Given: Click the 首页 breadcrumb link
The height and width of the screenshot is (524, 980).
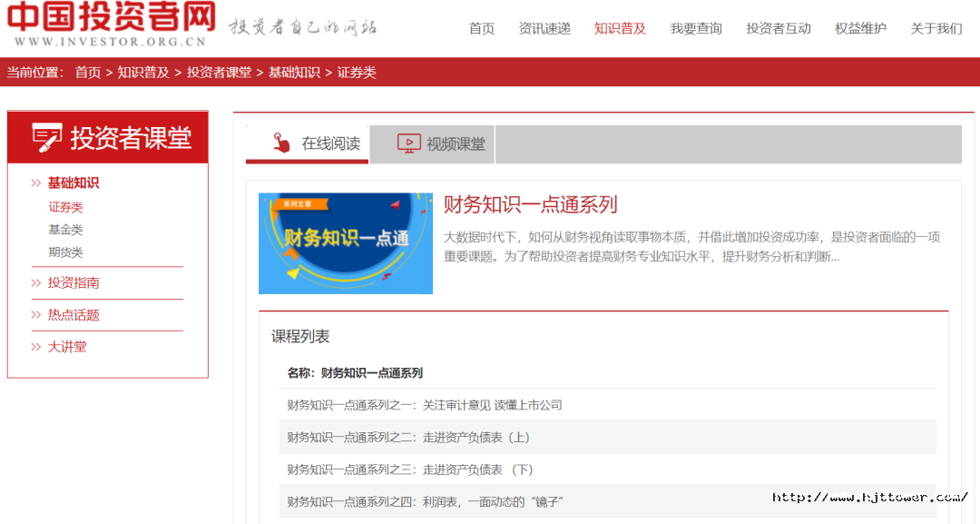Looking at the screenshot, I should pos(88,73).
